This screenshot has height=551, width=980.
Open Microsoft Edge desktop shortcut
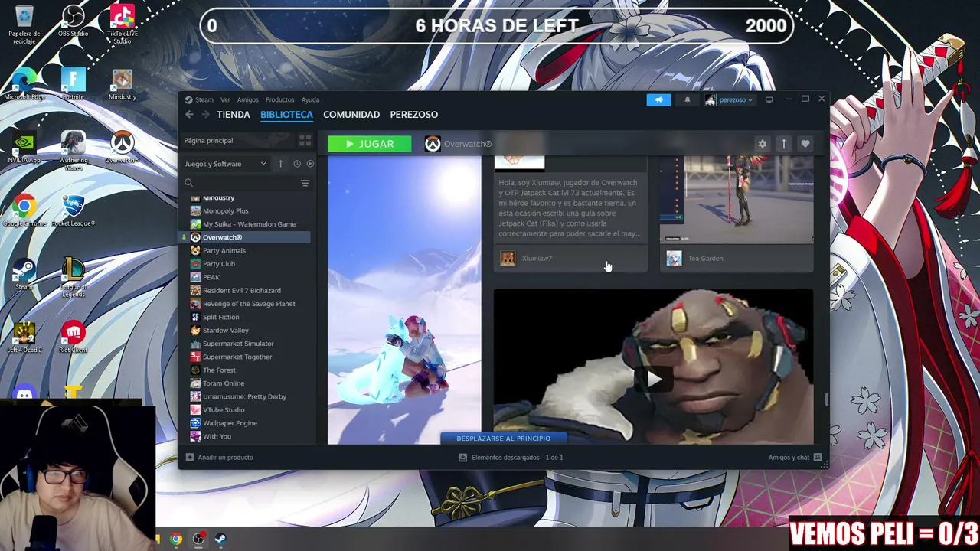pyautogui.click(x=24, y=85)
